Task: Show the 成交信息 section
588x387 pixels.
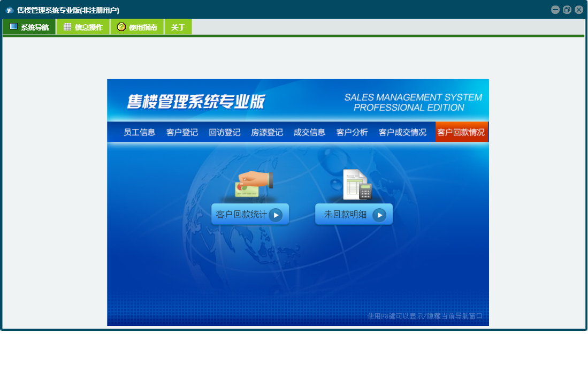Action: pos(309,132)
